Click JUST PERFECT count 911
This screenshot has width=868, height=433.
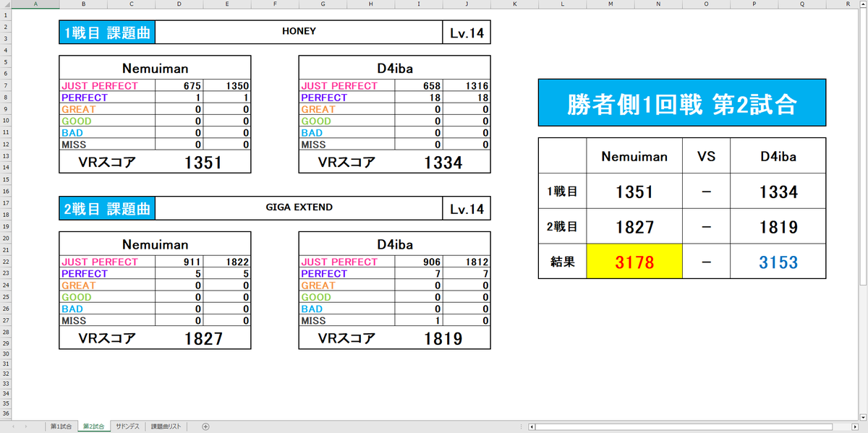(179, 262)
